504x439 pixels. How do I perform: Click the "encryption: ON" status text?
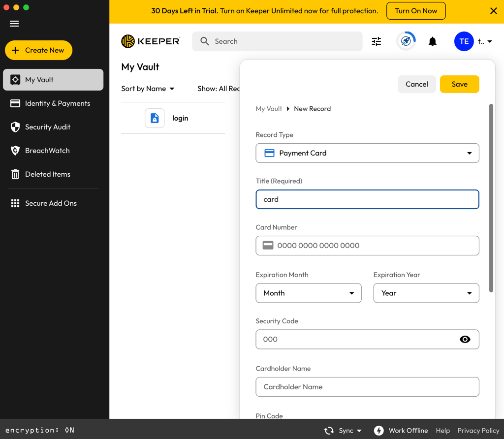click(x=40, y=430)
